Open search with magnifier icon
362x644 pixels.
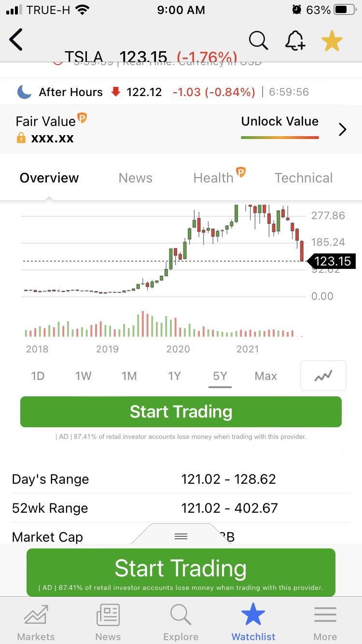[x=259, y=41]
